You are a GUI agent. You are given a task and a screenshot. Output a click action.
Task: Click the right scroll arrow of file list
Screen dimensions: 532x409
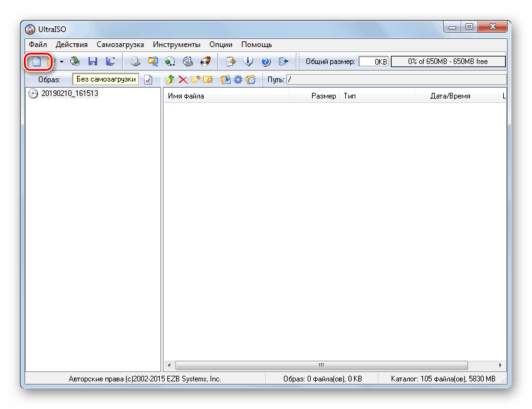pyautogui.click(x=501, y=366)
